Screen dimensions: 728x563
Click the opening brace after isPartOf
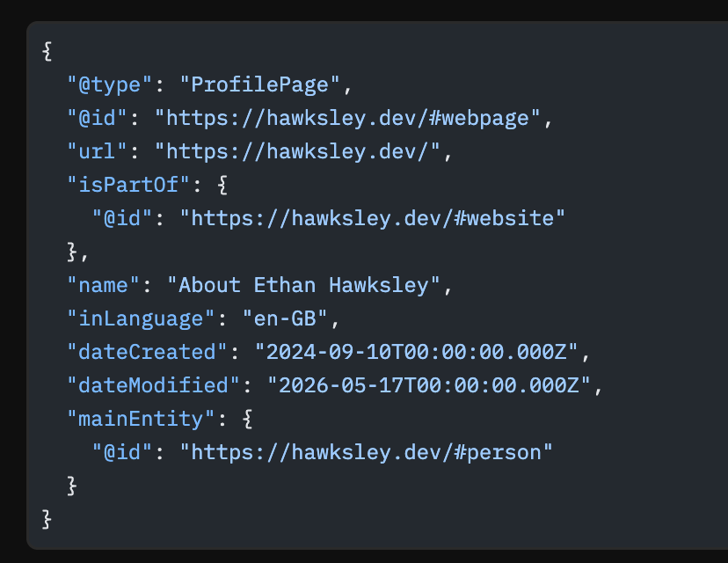pos(222,186)
